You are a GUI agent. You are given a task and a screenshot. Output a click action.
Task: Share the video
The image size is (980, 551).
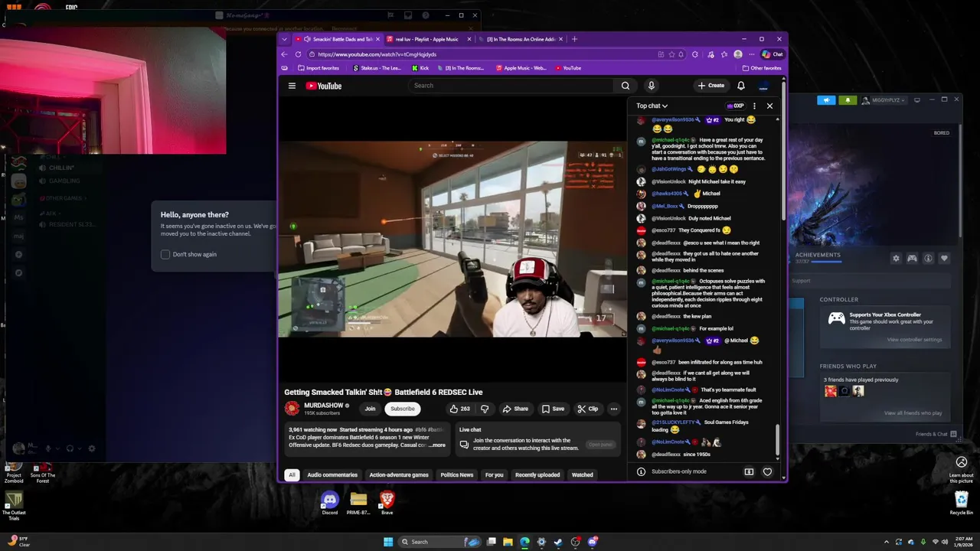[515, 409]
